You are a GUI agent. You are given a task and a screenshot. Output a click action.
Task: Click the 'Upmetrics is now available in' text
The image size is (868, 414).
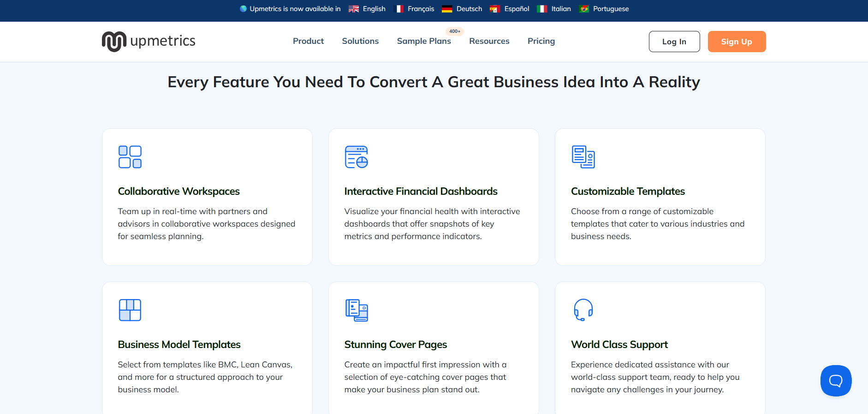tap(295, 9)
